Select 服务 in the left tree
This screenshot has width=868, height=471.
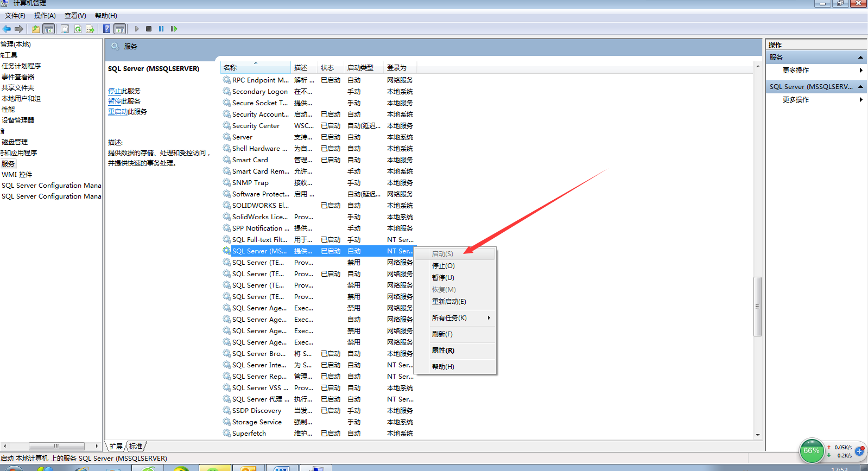(8, 163)
